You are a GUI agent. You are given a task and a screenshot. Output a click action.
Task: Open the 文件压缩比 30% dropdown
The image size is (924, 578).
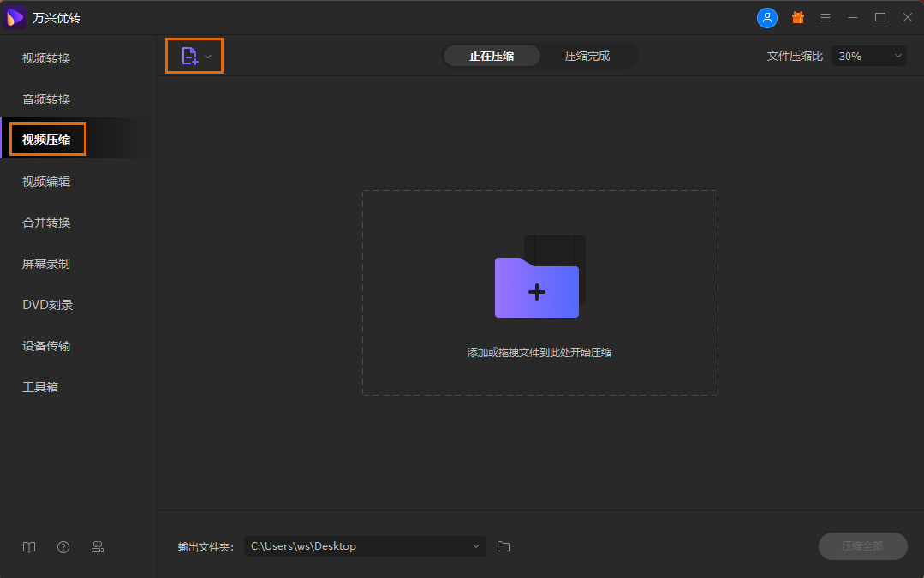[869, 56]
